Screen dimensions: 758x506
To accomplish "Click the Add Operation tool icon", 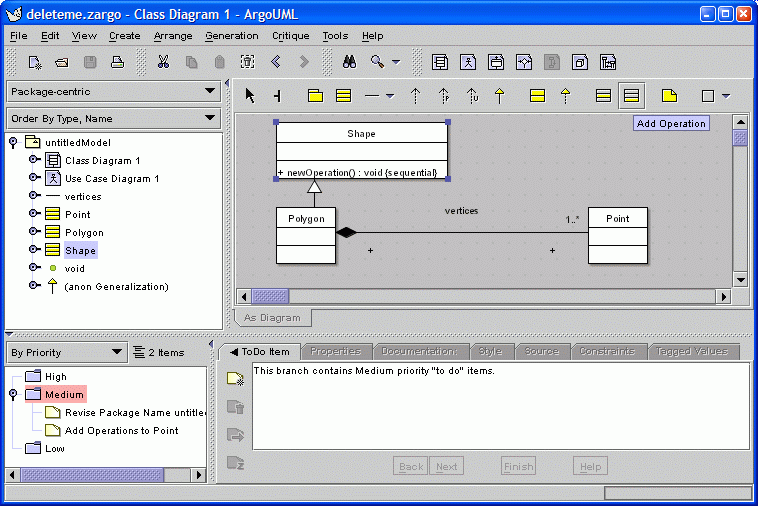I will pos(631,96).
